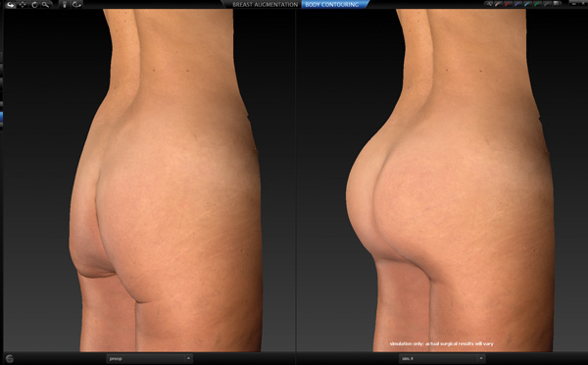Screen dimensions: 588x365
Task: Select the light-blue brush tool
Action: coord(527,4)
